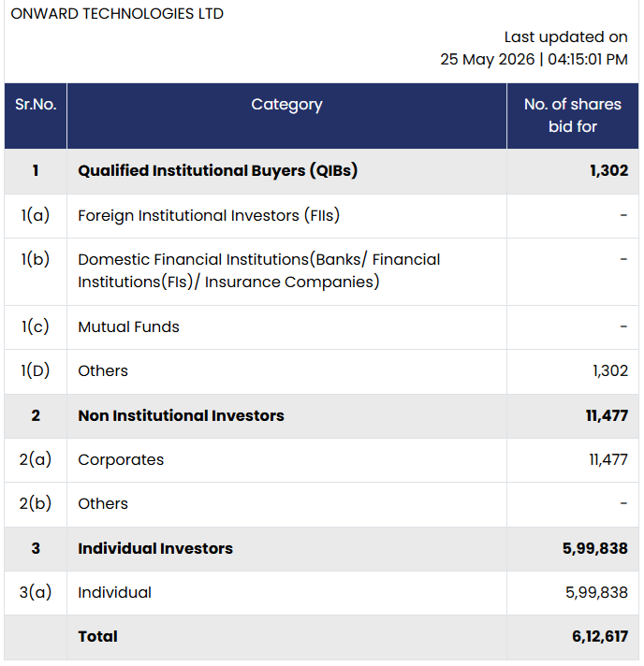Select the 'Individual' category in row 3(a)
This screenshot has height=666, width=644.
coord(115,592)
